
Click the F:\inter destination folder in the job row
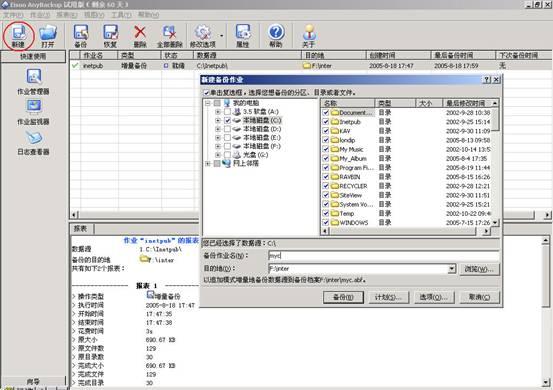click(317, 66)
